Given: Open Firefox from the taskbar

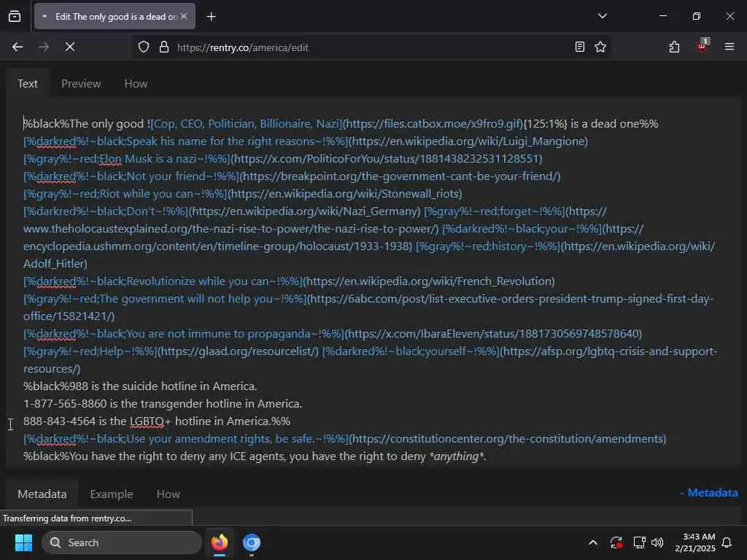Looking at the screenshot, I should (220, 542).
